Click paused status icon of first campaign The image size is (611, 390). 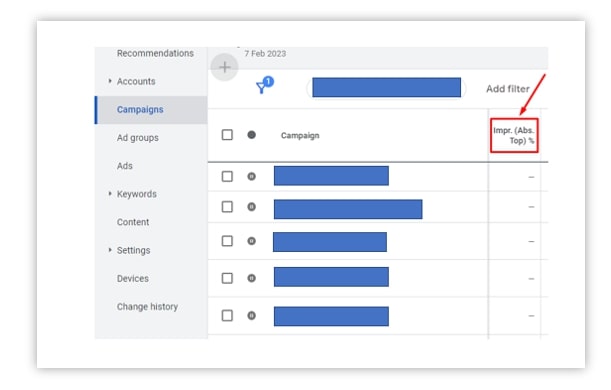(x=252, y=176)
